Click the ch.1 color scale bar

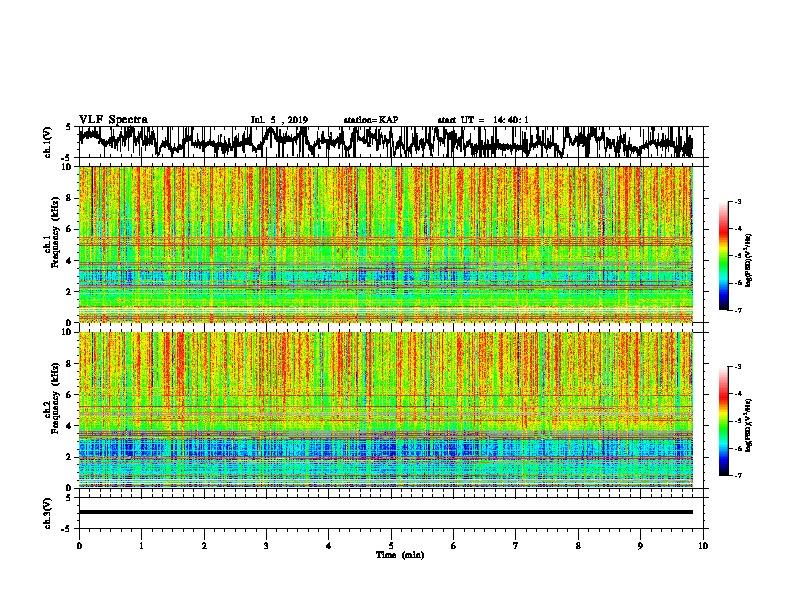724,256
